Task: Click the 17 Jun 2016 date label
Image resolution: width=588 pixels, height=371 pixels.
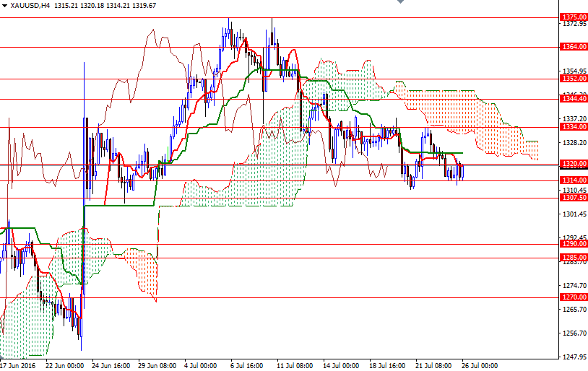Action: pos(19,365)
